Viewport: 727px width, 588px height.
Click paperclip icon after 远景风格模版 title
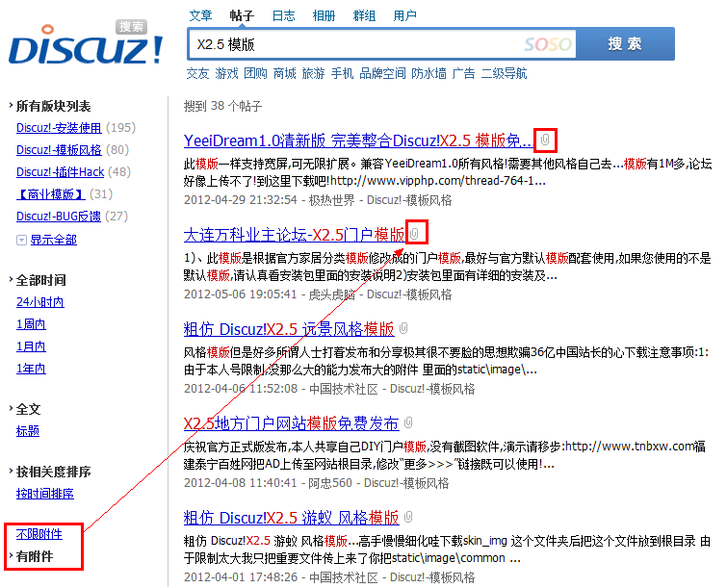pos(403,328)
